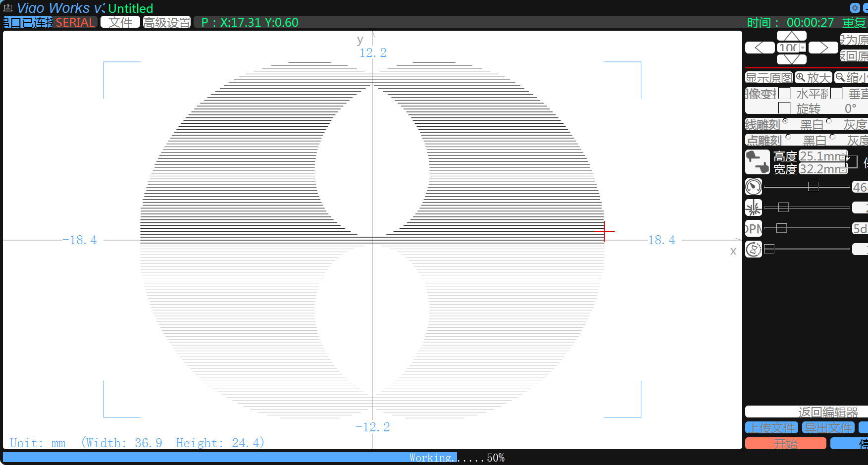Click the Working 50% progress bar

(372, 458)
